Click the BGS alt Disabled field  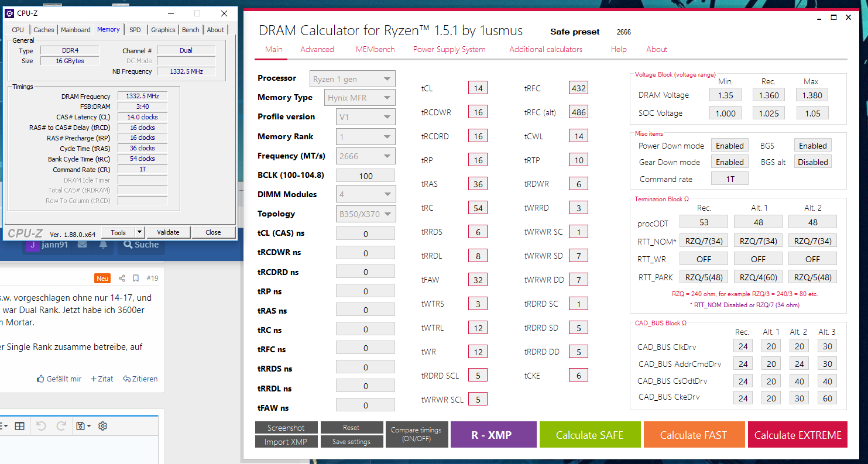(812, 162)
